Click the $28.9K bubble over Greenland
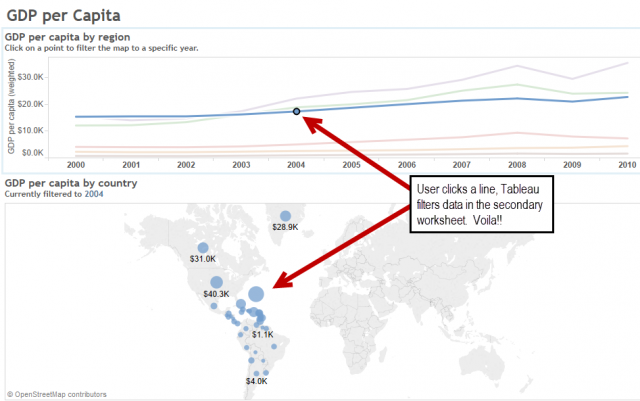640x401 pixels. [285, 216]
